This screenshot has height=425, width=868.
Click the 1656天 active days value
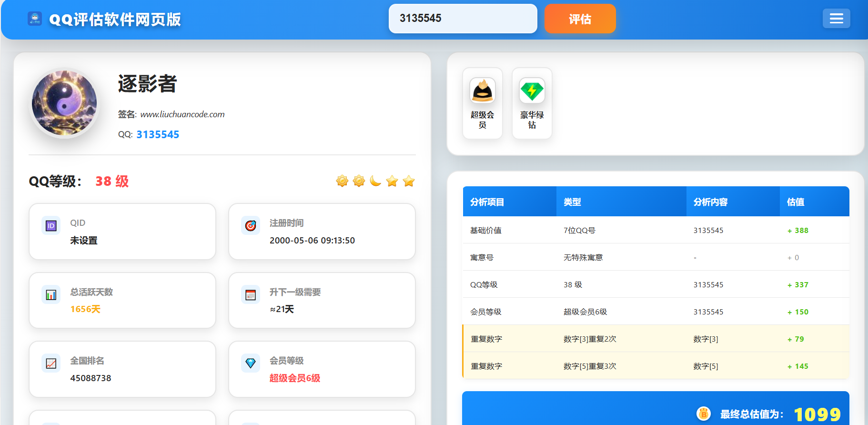coord(85,309)
